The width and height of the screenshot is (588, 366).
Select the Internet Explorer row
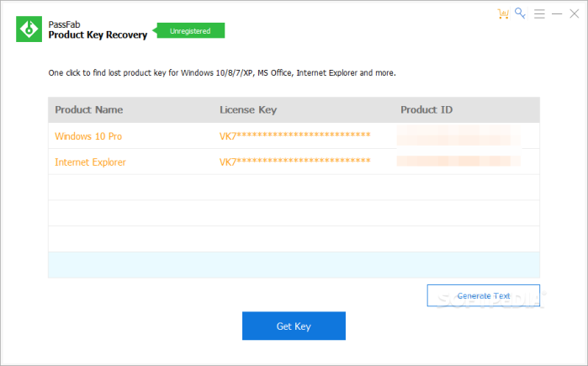[294, 162]
